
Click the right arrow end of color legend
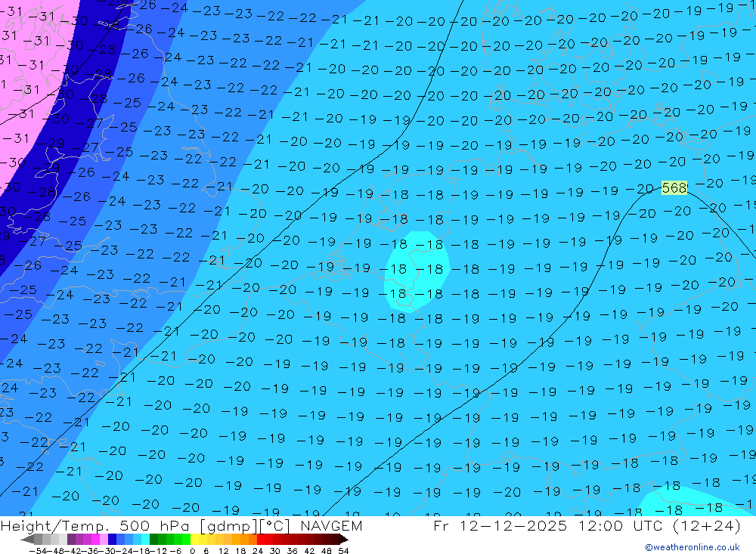pyautogui.click(x=344, y=540)
